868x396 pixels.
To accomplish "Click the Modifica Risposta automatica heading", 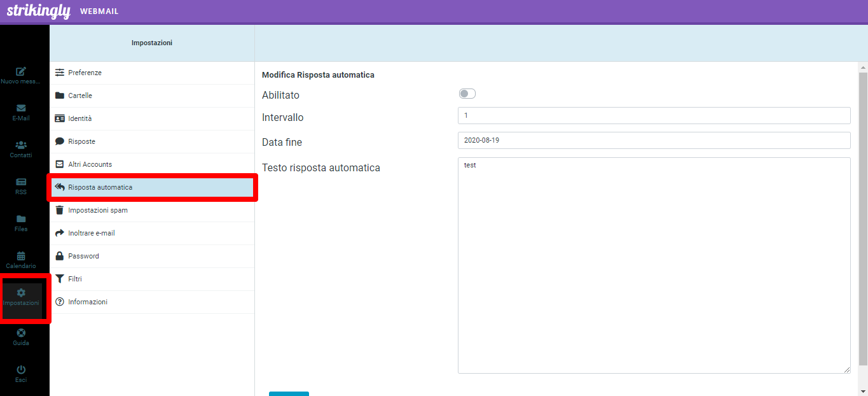I will point(318,75).
